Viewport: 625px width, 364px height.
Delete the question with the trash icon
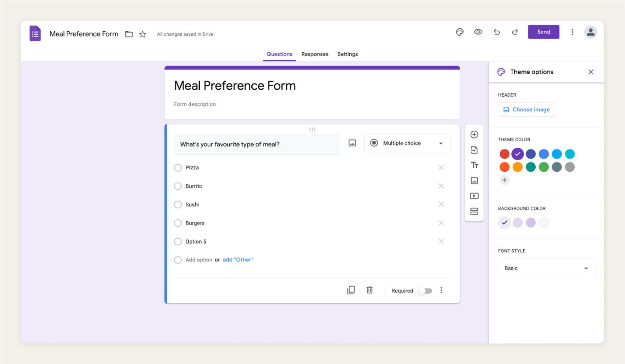pos(369,290)
